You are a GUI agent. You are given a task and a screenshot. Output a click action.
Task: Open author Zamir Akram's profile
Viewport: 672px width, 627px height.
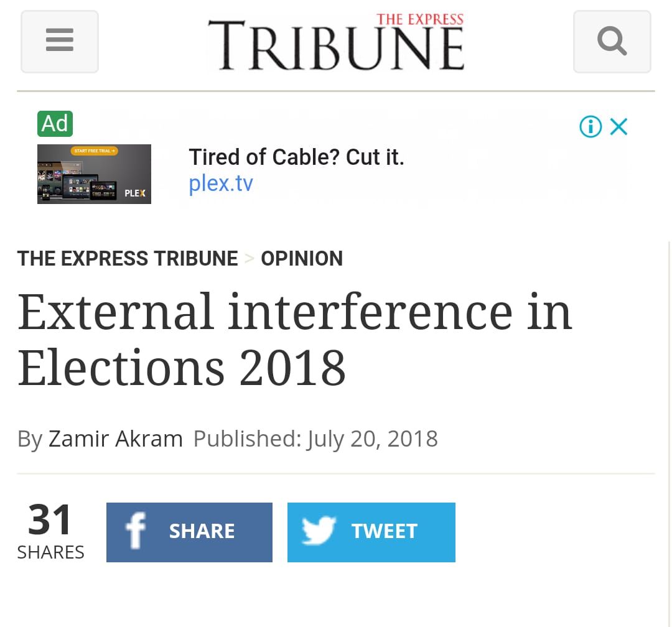116,439
